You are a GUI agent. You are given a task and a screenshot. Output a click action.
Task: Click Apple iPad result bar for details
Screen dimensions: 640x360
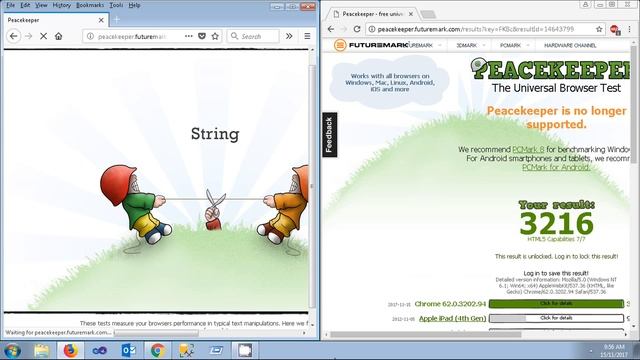point(556,318)
